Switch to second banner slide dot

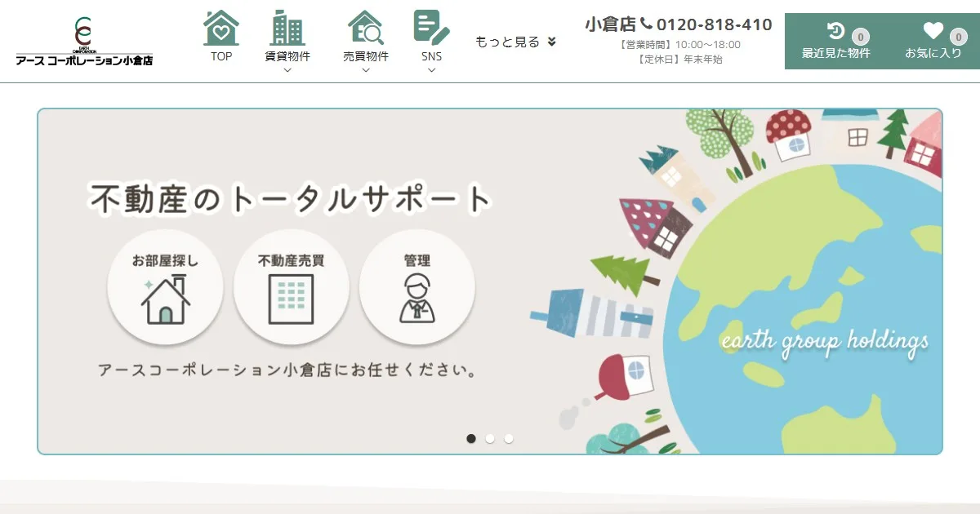pyautogui.click(x=490, y=438)
